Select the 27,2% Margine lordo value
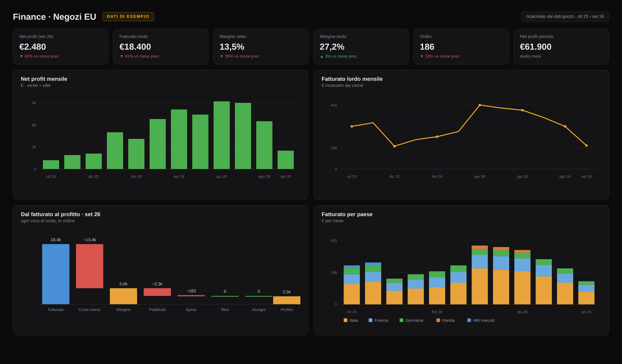Image resolution: width=622 pixels, height=364 pixels. click(332, 47)
